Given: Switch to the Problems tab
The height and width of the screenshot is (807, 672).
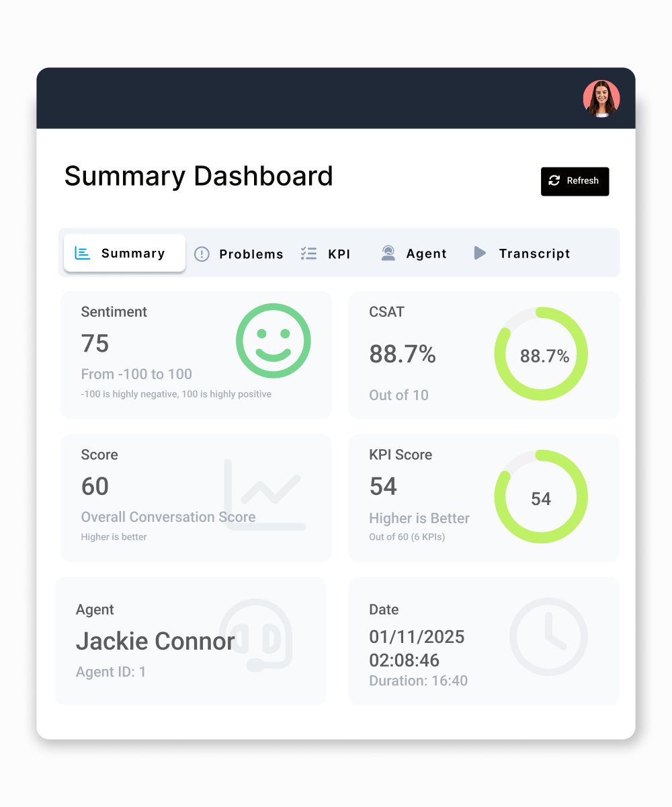Looking at the screenshot, I should pyautogui.click(x=251, y=254).
